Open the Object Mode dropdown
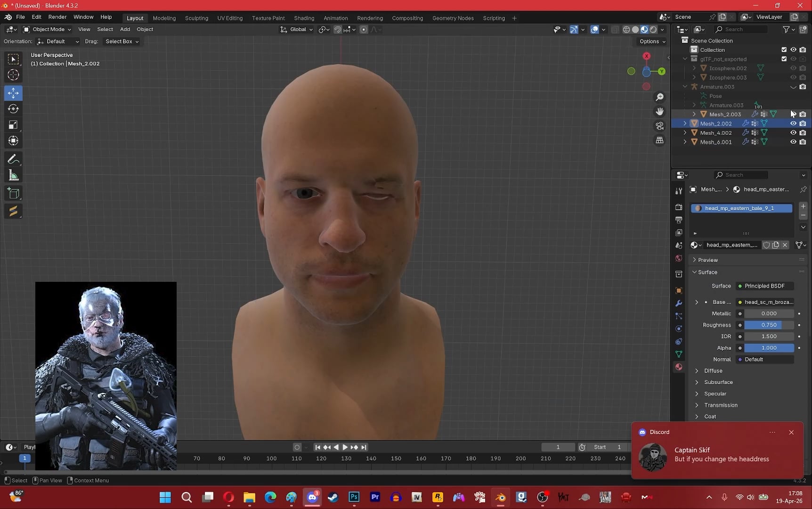 [x=48, y=29]
